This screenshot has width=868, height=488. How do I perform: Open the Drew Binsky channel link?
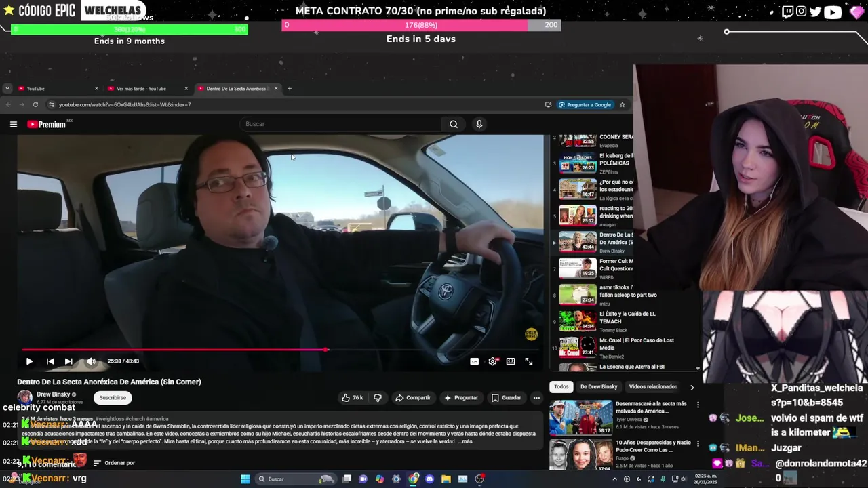pos(54,394)
